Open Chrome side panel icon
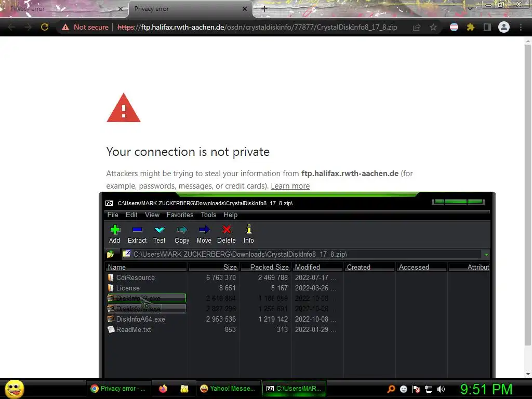This screenshot has height=399, width=532. [487, 27]
